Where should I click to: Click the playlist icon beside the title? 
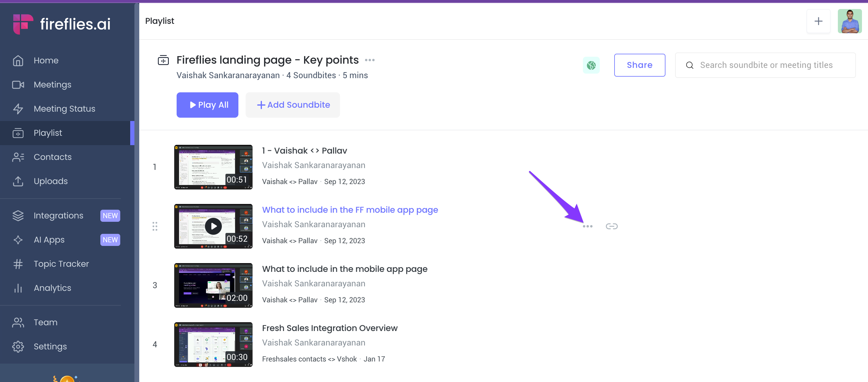click(163, 60)
